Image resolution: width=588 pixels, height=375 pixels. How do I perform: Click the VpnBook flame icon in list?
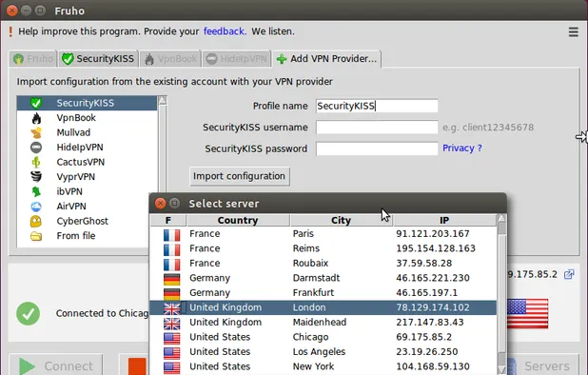(36, 118)
